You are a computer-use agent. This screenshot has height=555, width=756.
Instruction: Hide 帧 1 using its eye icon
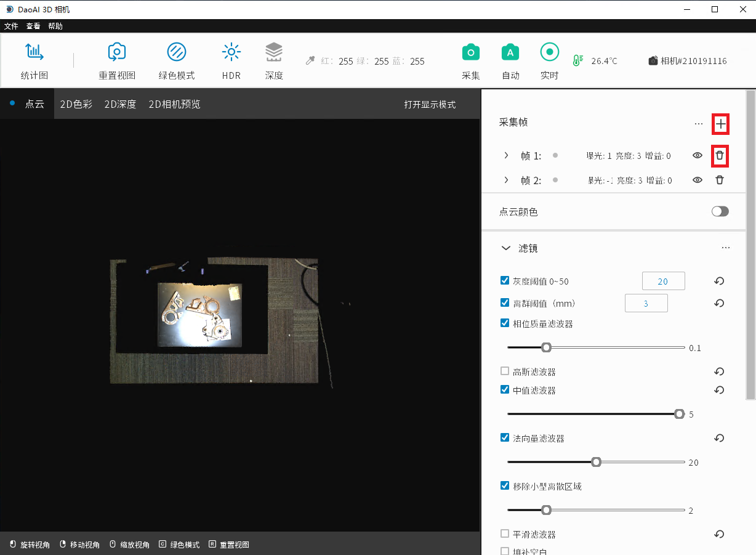coord(697,156)
